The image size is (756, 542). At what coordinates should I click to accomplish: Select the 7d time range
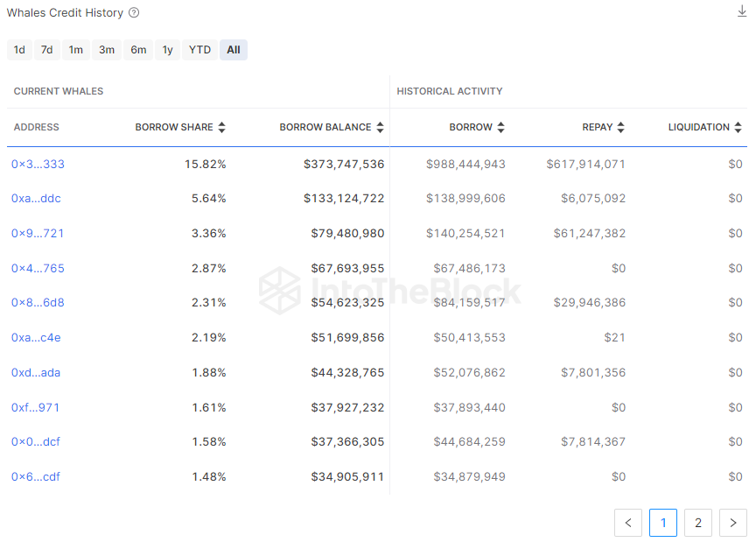(x=46, y=50)
